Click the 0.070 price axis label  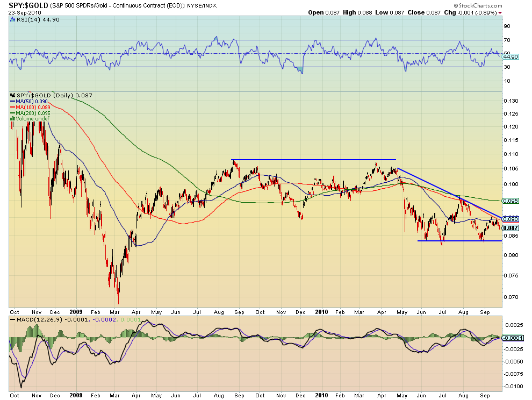(511, 297)
